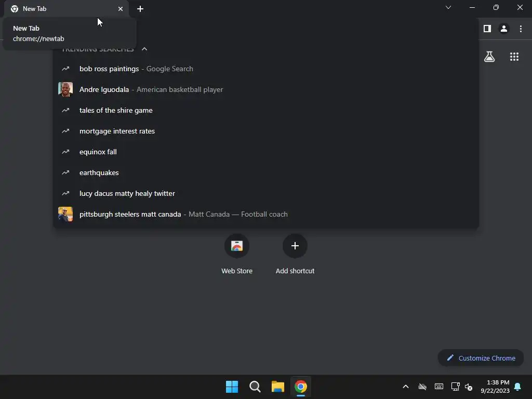Open the tab search dropdown arrow

(x=448, y=7)
